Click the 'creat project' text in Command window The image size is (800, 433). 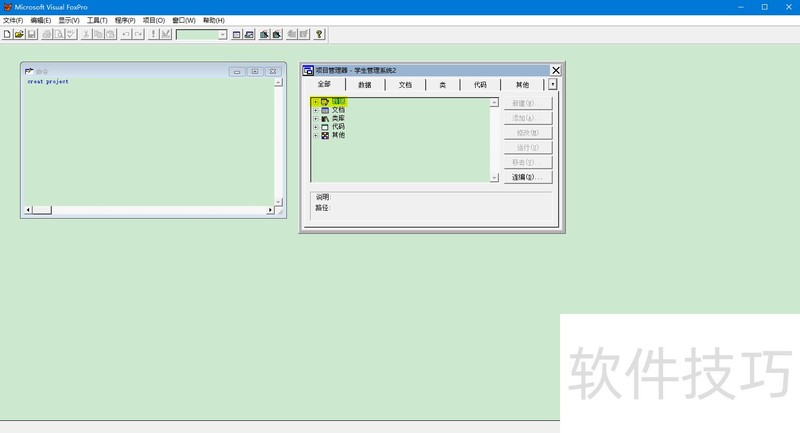click(x=48, y=82)
